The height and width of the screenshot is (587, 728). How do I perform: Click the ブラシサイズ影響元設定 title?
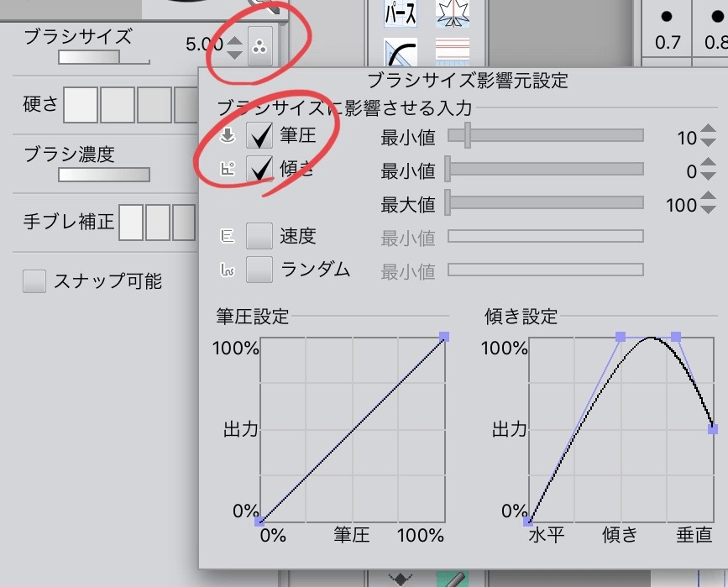click(x=468, y=81)
